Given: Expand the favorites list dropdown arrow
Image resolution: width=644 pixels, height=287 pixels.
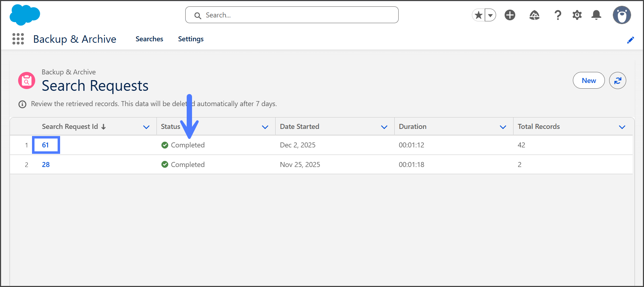Looking at the screenshot, I should tap(490, 15).
